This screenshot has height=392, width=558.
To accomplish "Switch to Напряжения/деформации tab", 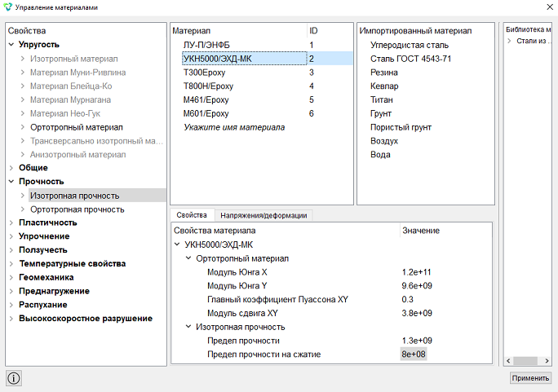I will (263, 215).
